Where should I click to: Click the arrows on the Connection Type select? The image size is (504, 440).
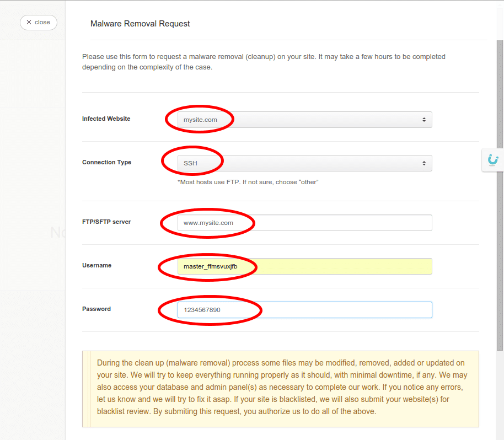click(423, 163)
